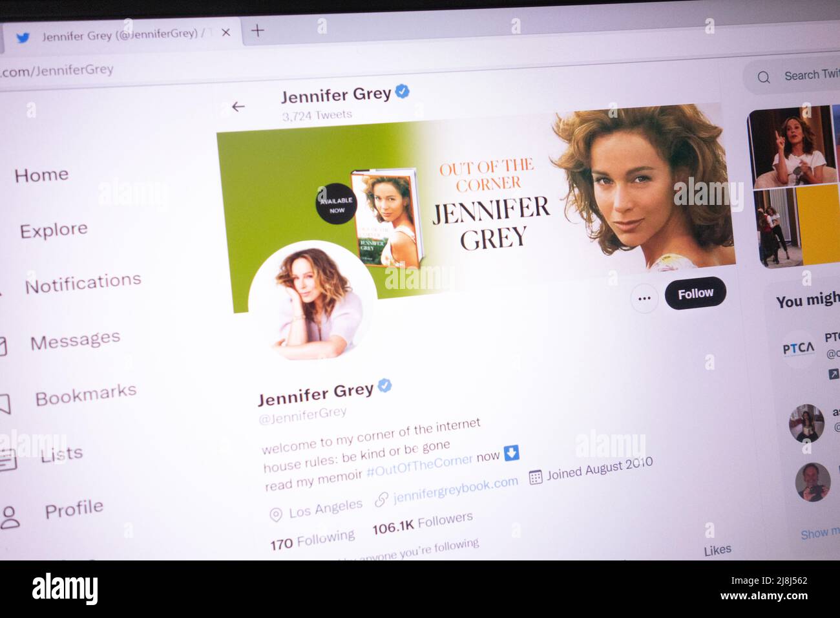This screenshot has height=618, width=840.
Task: Open the more options ellipsis button
Action: point(644,299)
